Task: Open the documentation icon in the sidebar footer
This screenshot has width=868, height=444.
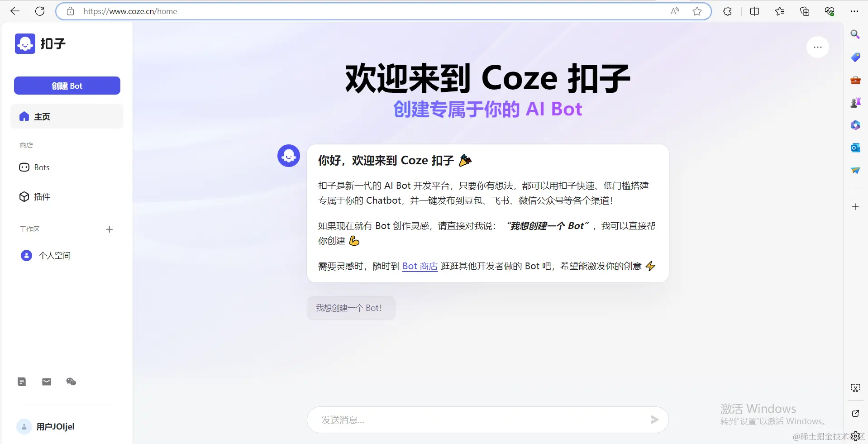Action: (x=22, y=382)
